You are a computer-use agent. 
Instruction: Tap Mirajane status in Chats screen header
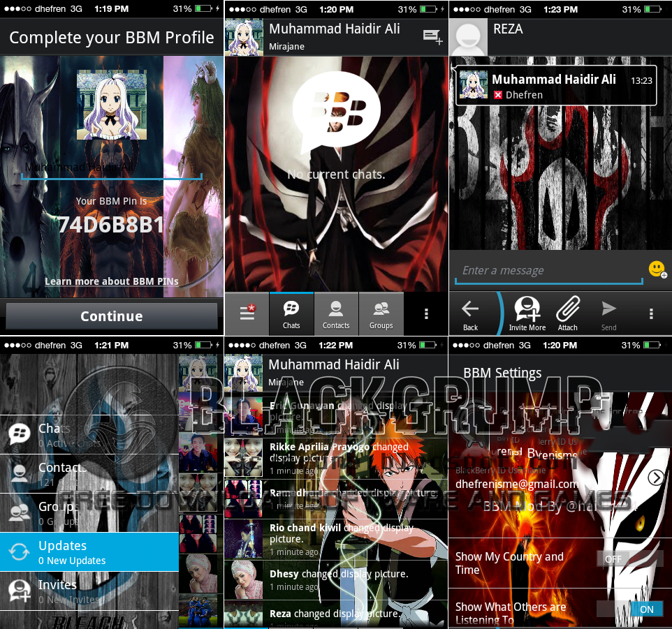[286, 46]
